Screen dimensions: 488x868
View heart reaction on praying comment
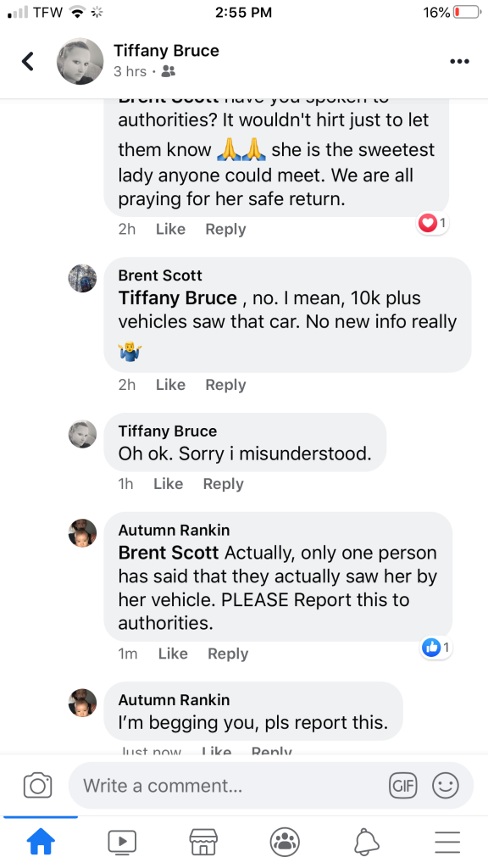click(432, 223)
